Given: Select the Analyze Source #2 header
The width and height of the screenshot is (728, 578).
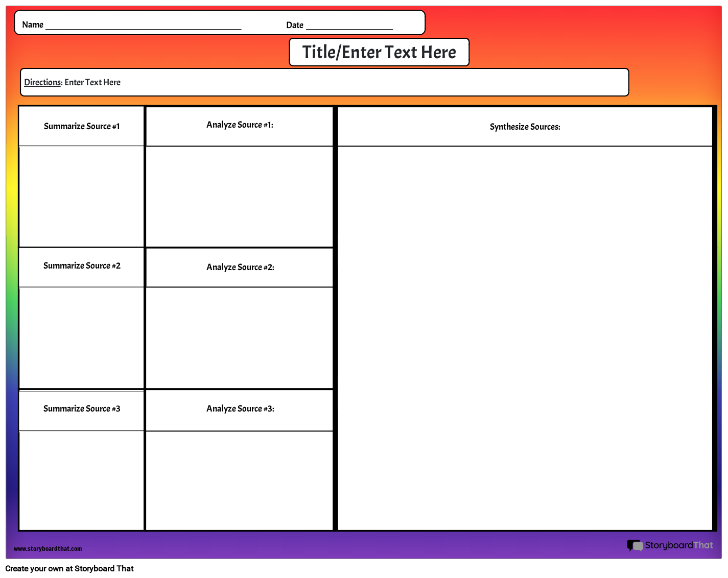Looking at the screenshot, I should (240, 267).
